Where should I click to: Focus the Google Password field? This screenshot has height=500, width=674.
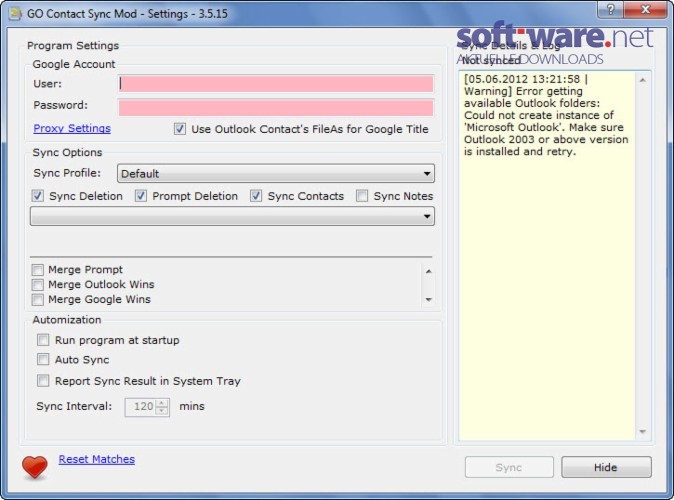click(x=276, y=107)
